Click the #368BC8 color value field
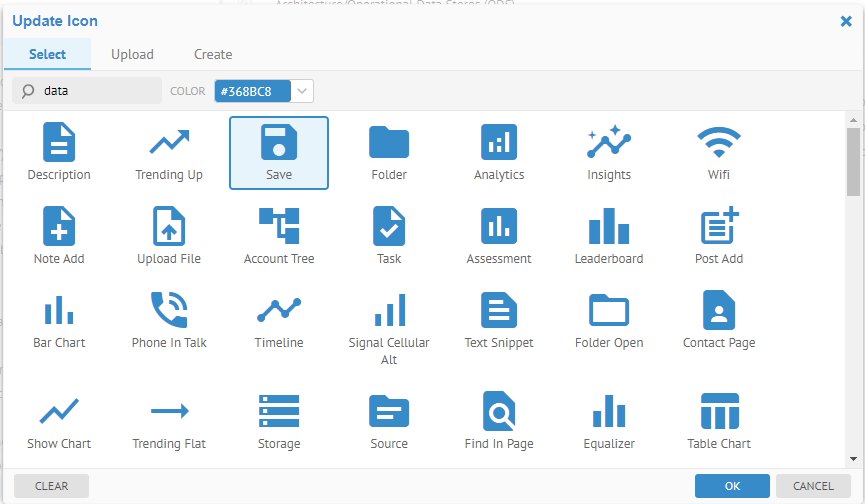 pyautogui.click(x=252, y=91)
